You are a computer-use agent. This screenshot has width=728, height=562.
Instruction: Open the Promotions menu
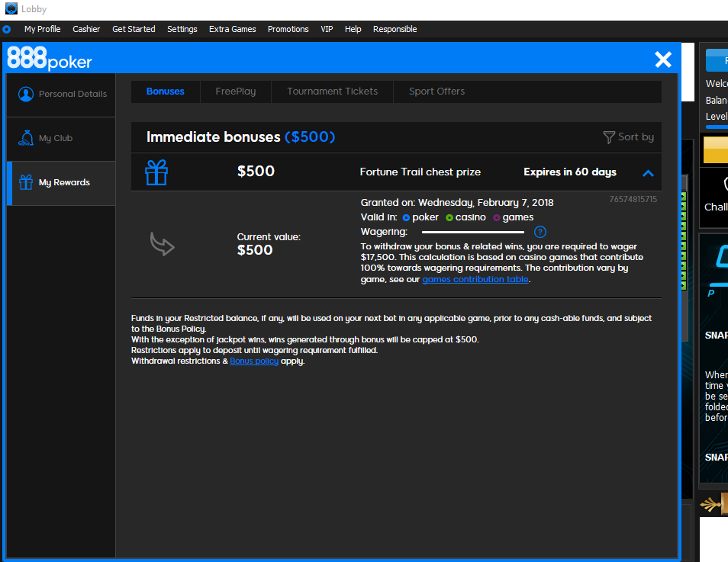tap(288, 29)
